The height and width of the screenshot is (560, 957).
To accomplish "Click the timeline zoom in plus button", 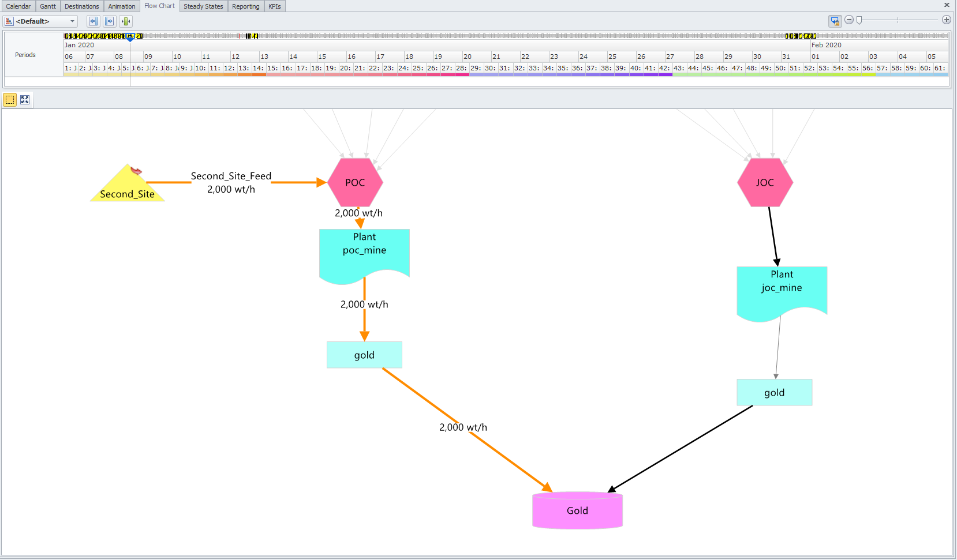I will point(946,20).
